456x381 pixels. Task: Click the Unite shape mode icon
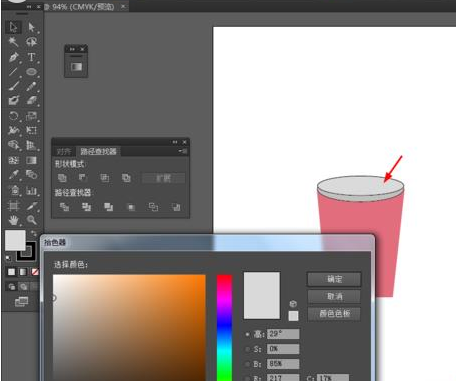tap(62, 178)
